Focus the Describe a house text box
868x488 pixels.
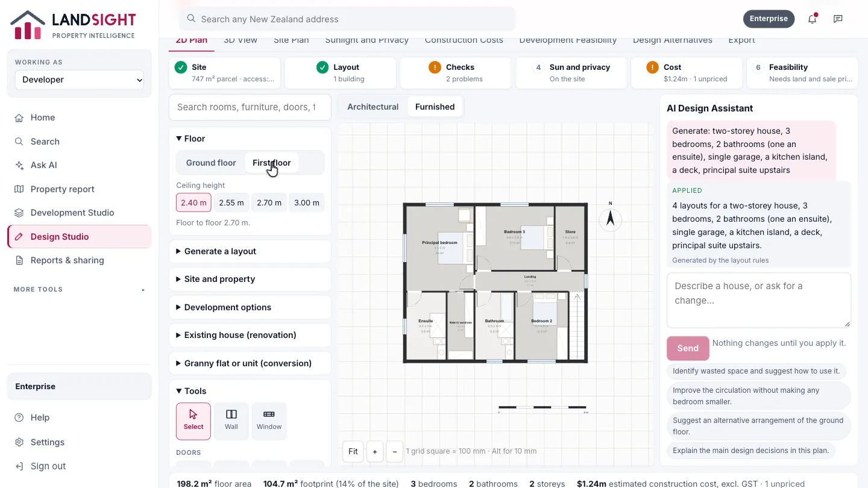point(759,300)
